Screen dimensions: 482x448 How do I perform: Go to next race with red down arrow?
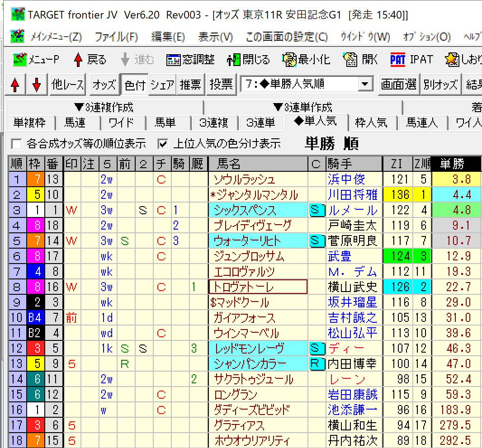pos(37,85)
